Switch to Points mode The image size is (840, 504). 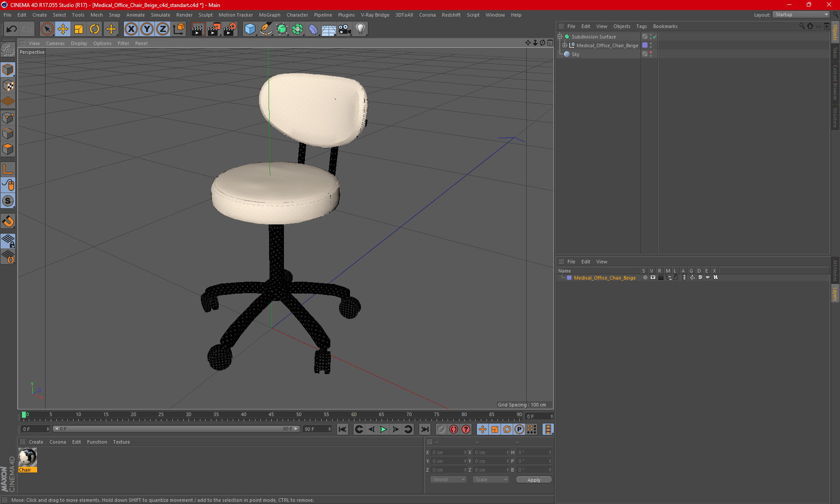8,117
